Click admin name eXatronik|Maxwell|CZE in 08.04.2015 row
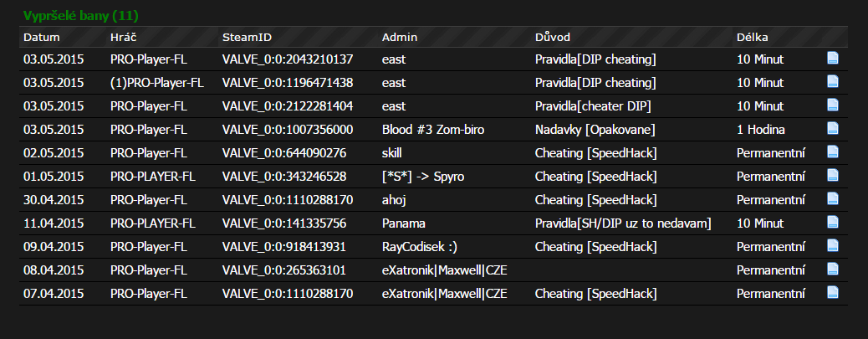The height and width of the screenshot is (339, 868). click(x=445, y=270)
